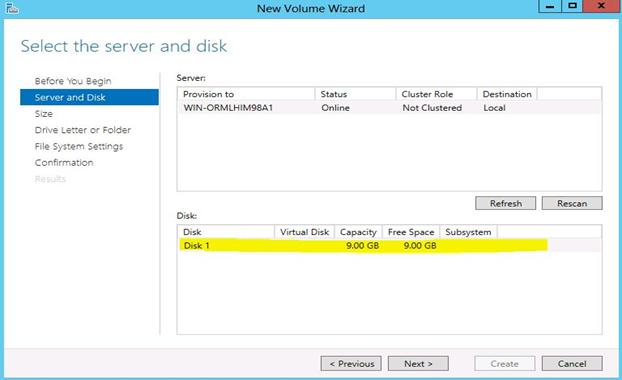
Task: Sort by Free Space column header
Action: click(411, 232)
